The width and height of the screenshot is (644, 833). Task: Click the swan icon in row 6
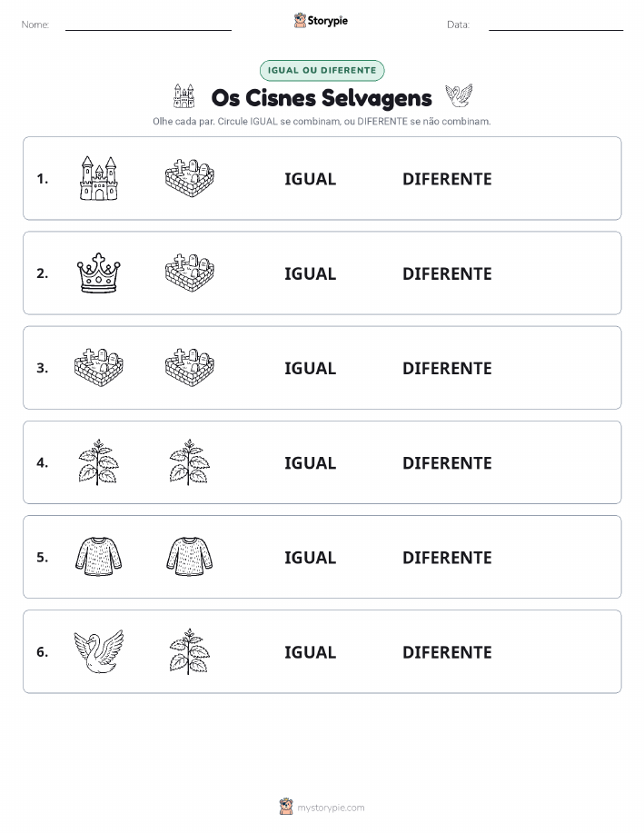[98, 651]
